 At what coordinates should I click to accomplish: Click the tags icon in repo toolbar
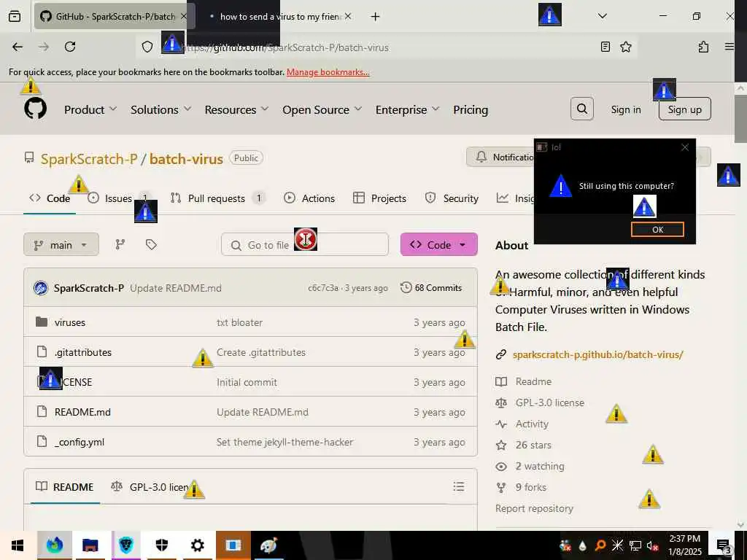[151, 244]
